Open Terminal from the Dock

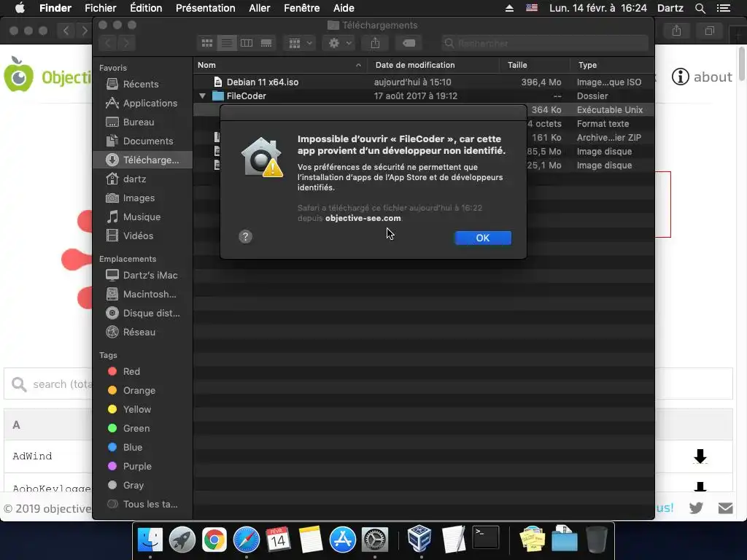pyautogui.click(x=485, y=538)
